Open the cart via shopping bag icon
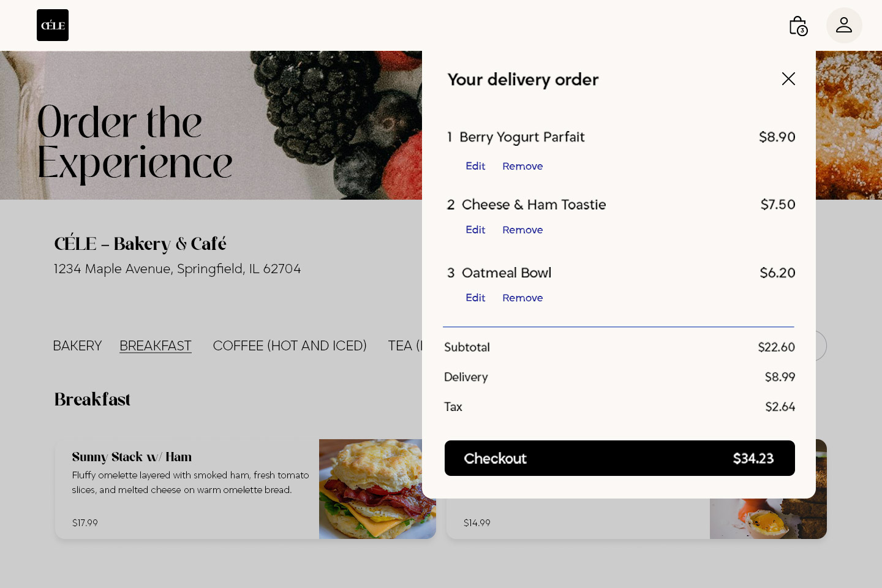 point(797,25)
